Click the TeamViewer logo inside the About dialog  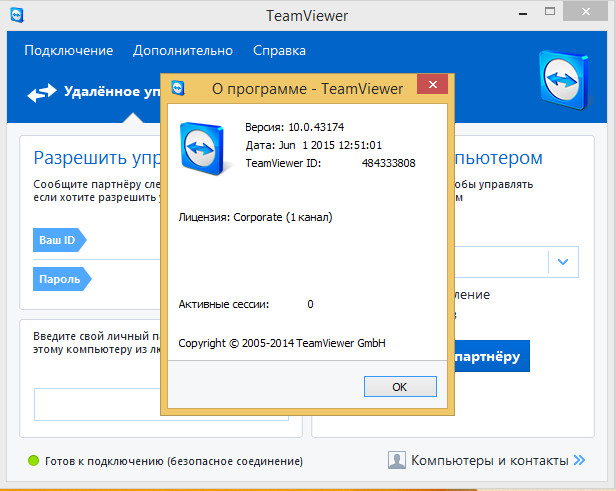[x=202, y=148]
